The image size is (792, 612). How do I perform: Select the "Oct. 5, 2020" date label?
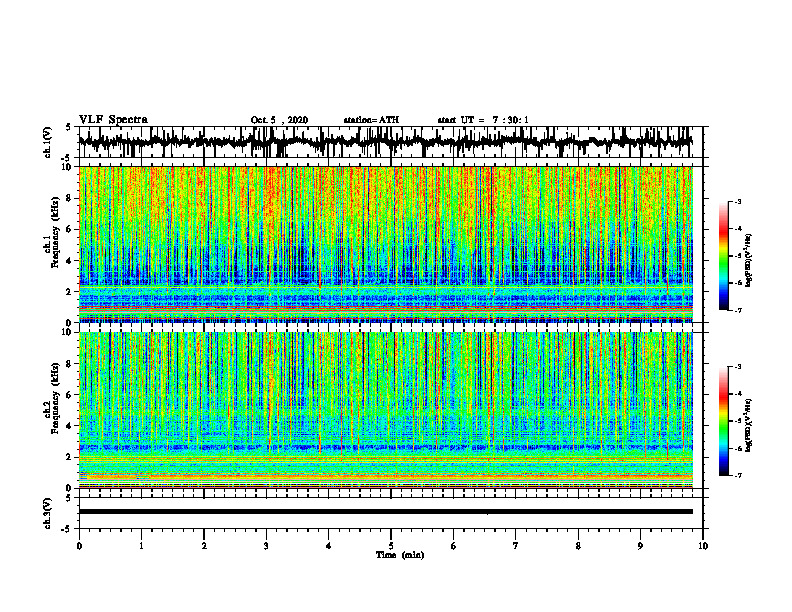279,120
